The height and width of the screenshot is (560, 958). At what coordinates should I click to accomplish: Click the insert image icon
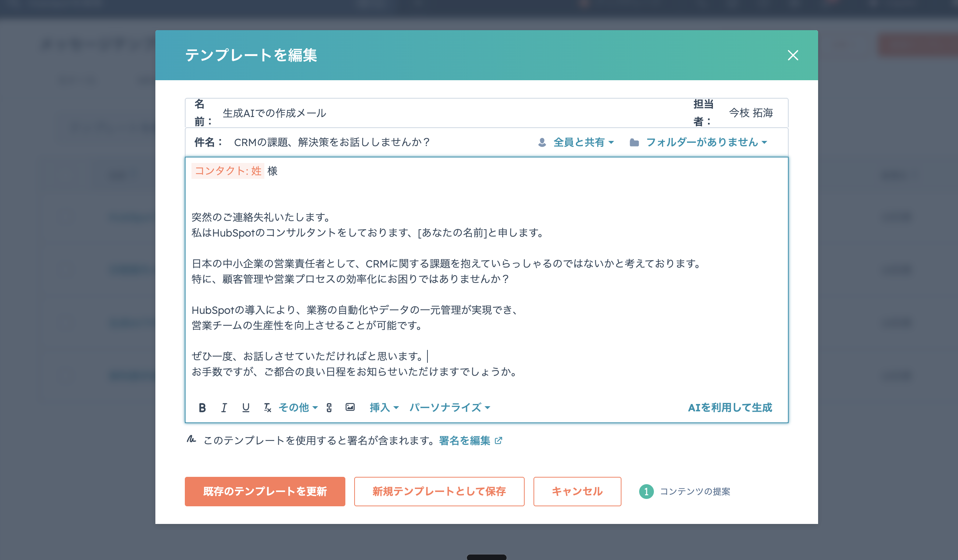350,407
